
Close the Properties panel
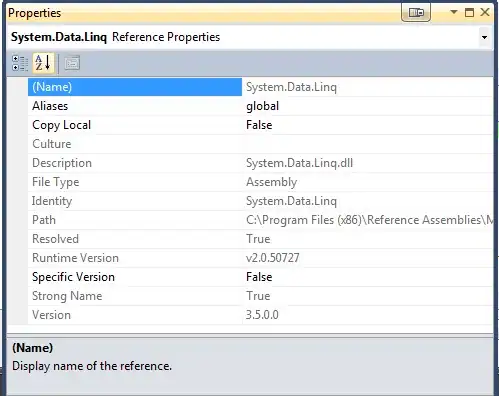tap(485, 12)
